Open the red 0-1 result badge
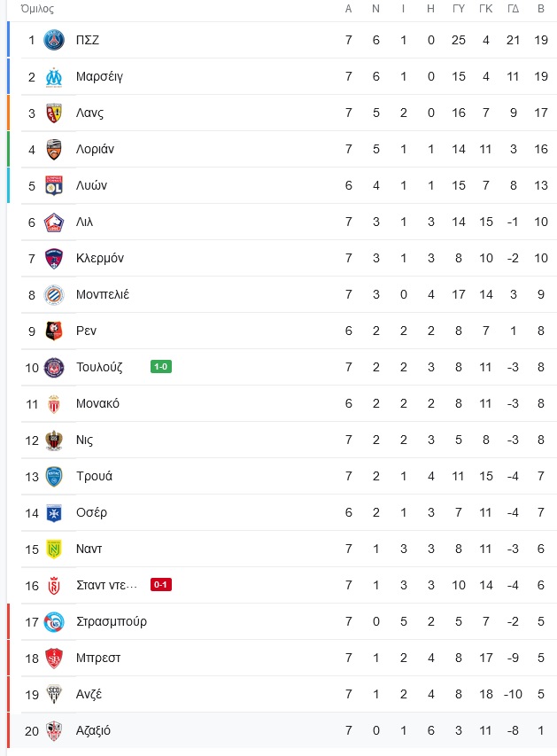This screenshot has height=756, width=557. (161, 585)
